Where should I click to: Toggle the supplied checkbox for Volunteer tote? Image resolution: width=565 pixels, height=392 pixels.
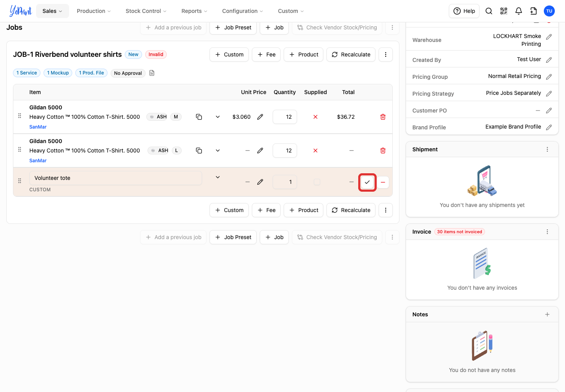coord(317,182)
